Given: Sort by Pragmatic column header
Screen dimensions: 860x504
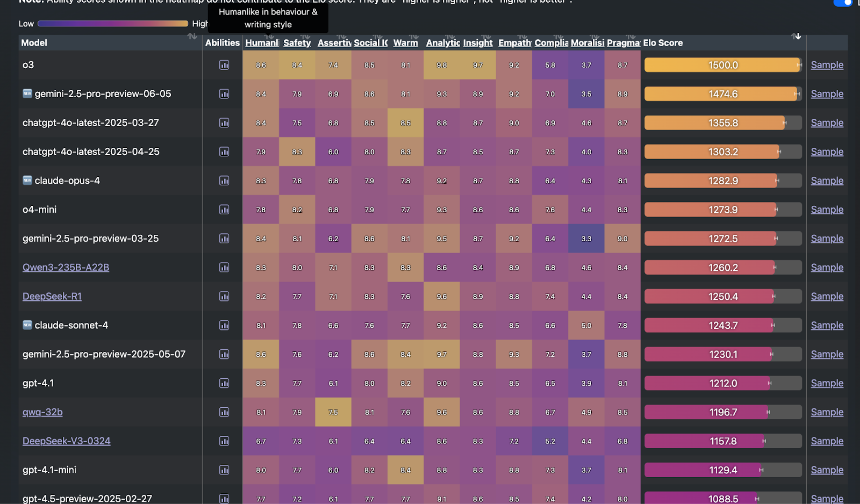Looking at the screenshot, I should click(x=623, y=43).
